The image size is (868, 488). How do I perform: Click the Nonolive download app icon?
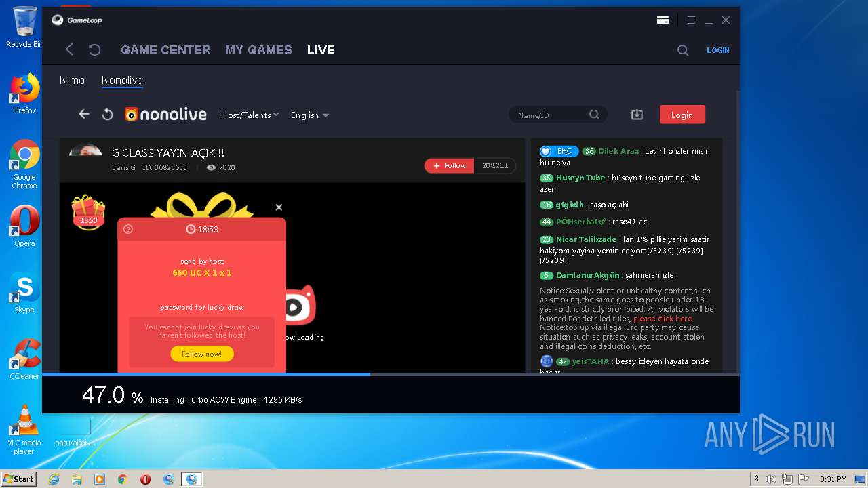(637, 115)
